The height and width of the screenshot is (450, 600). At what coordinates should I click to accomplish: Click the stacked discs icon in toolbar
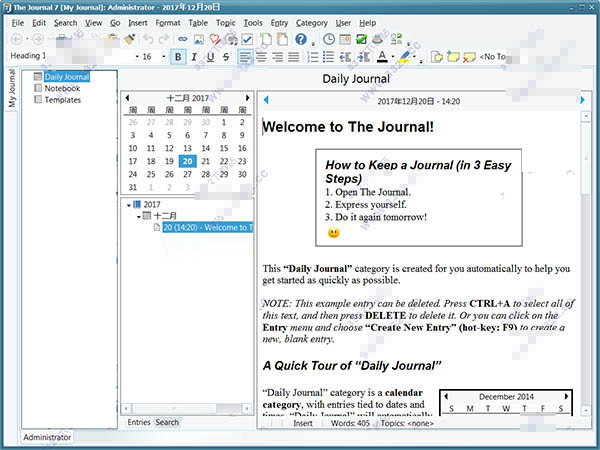(x=377, y=39)
